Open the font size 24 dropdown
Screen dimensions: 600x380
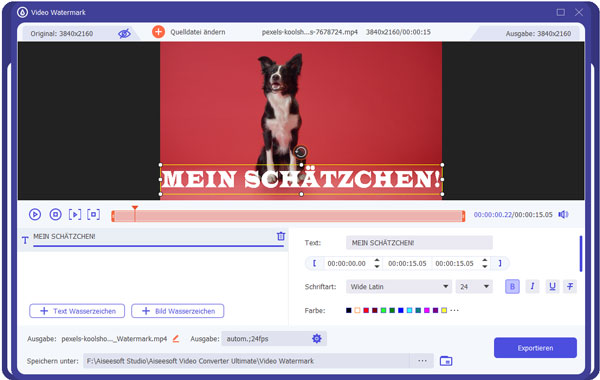[474, 287]
